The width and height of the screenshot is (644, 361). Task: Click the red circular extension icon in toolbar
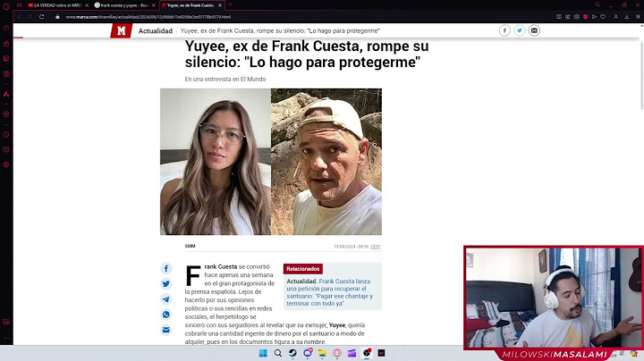(x=585, y=17)
